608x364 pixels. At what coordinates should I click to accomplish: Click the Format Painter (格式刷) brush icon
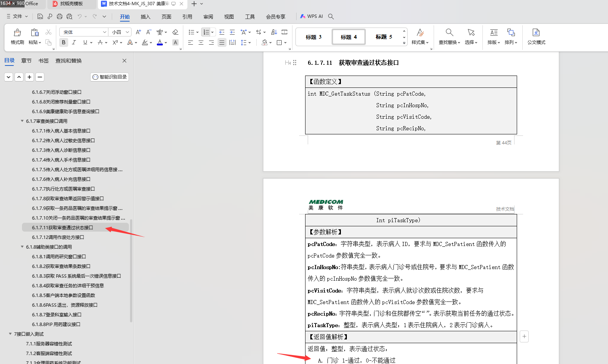tap(17, 32)
